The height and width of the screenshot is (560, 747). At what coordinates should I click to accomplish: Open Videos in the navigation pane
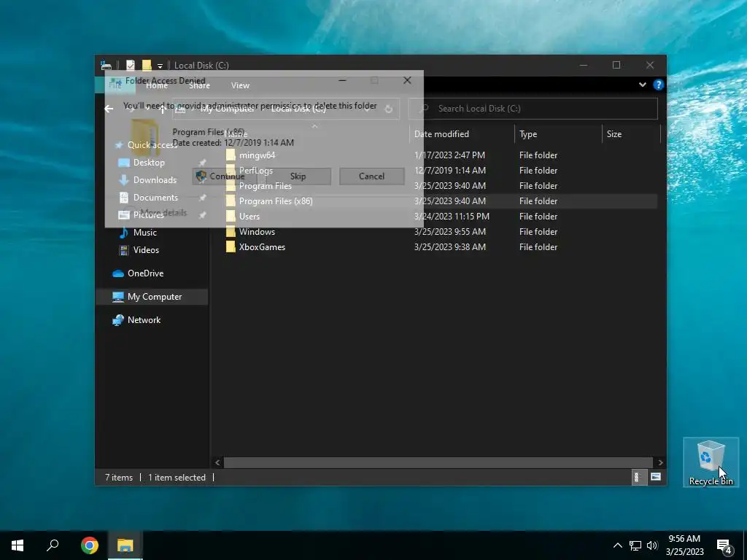coord(146,250)
